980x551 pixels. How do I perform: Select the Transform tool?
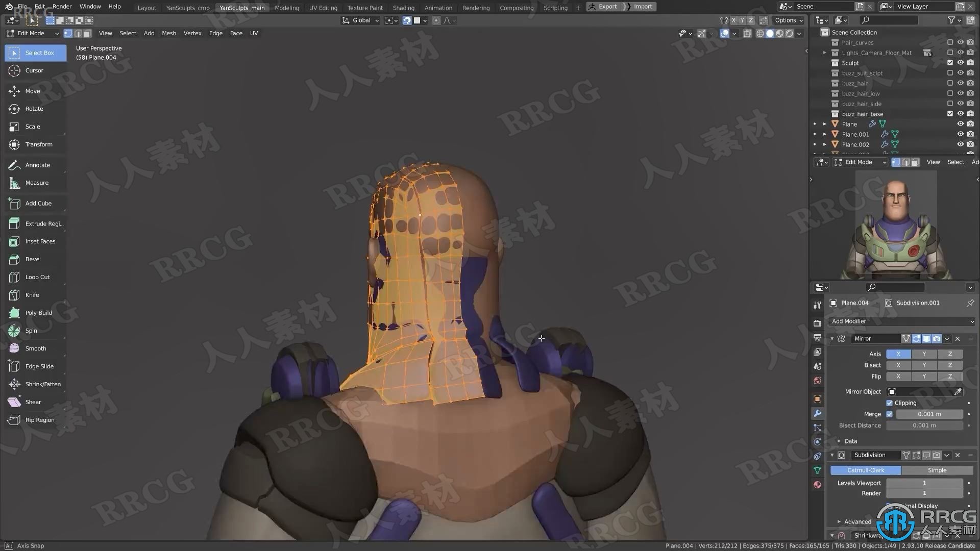click(x=35, y=144)
